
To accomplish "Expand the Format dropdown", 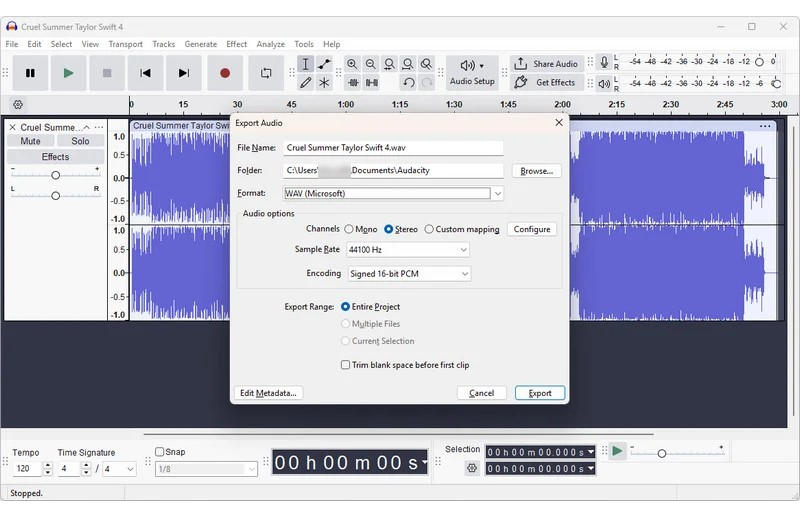I will point(497,194).
